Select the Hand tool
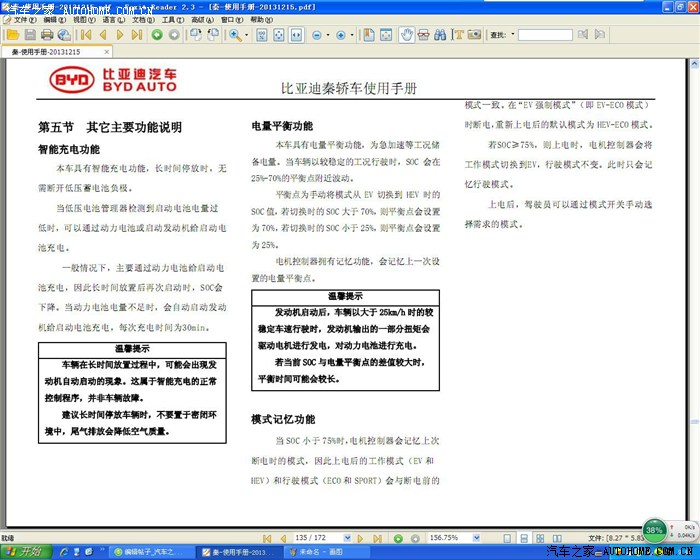The width and height of the screenshot is (700, 560). point(407,35)
